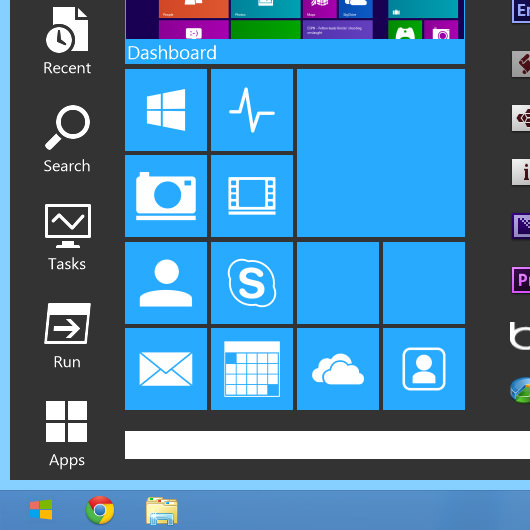Open the Mail envelope tile
The height and width of the screenshot is (530, 530).
tap(166, 369)
